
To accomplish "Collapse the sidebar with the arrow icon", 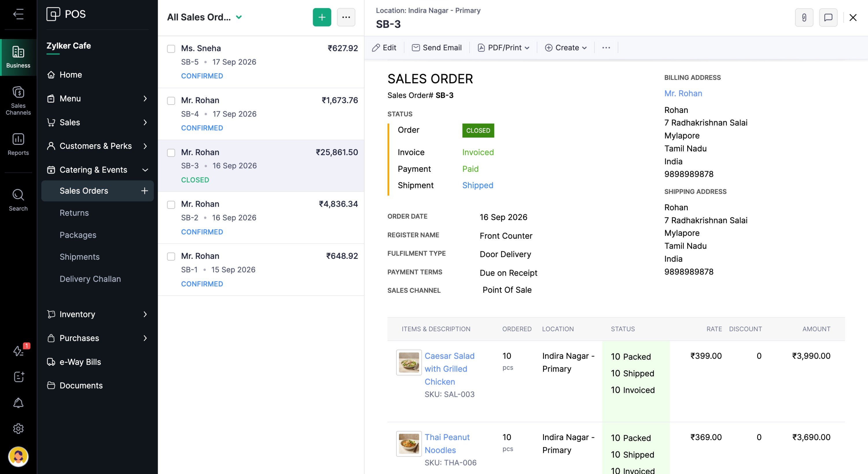I will [18, 14].
